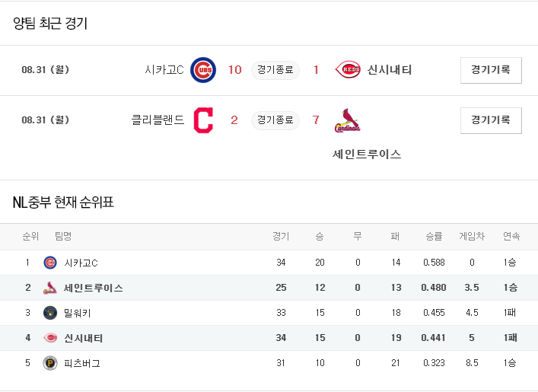
Task: Click the Reds icon in fourth-place row
Action: (x=50, y=338)
